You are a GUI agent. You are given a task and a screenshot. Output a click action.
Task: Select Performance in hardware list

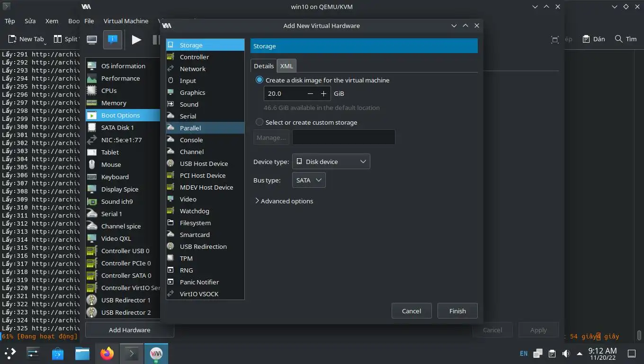pos(123,78)
